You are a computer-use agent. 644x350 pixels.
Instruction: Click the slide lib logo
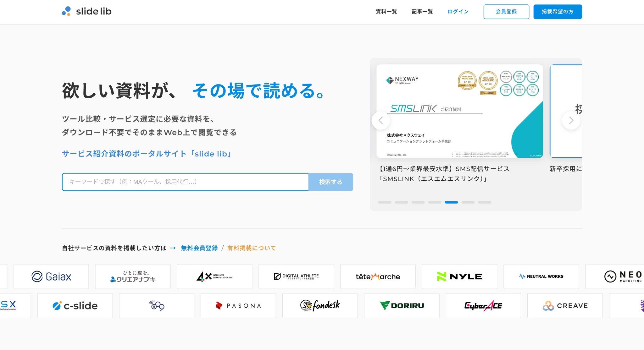pos(87,12)
